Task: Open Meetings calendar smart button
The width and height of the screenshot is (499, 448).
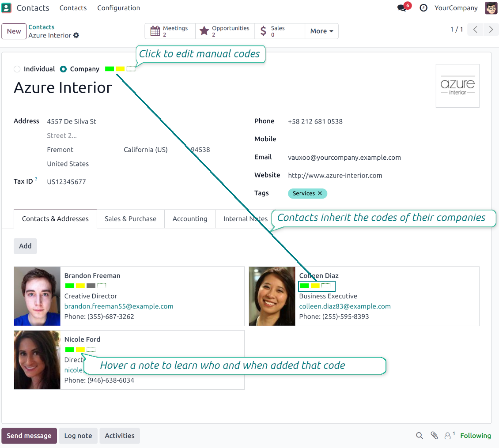Action: [x=170, y=31]
